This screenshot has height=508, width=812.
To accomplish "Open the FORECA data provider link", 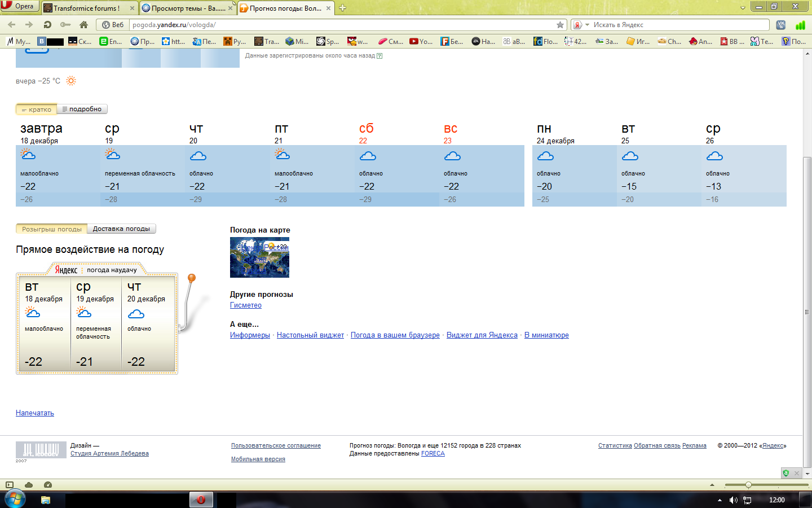I will click(x=433, y=454).
